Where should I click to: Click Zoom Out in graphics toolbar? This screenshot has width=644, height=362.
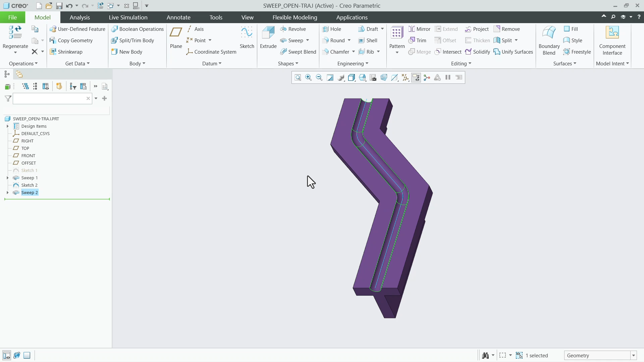click(319, 78)
